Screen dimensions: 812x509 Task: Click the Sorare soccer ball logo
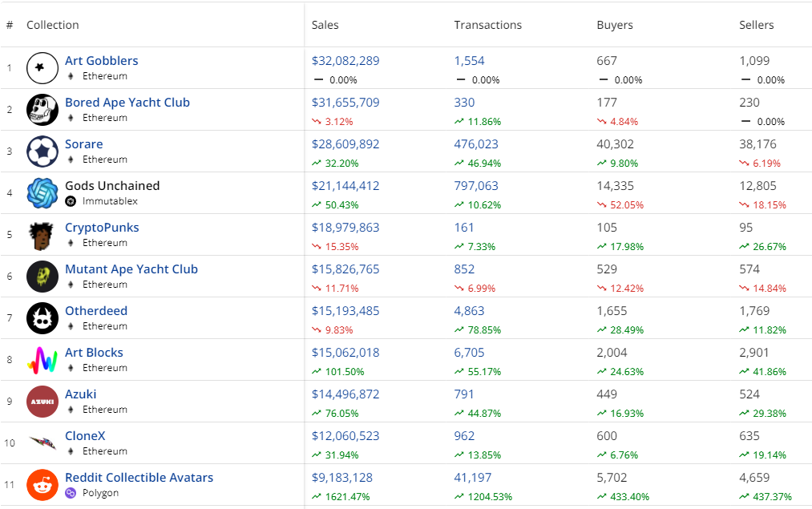pos(42,151)
